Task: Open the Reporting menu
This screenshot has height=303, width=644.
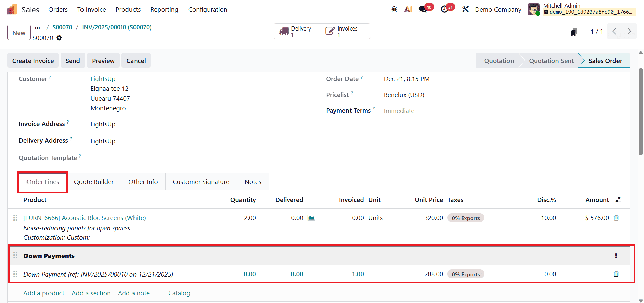Action: [x=164, y=9]
